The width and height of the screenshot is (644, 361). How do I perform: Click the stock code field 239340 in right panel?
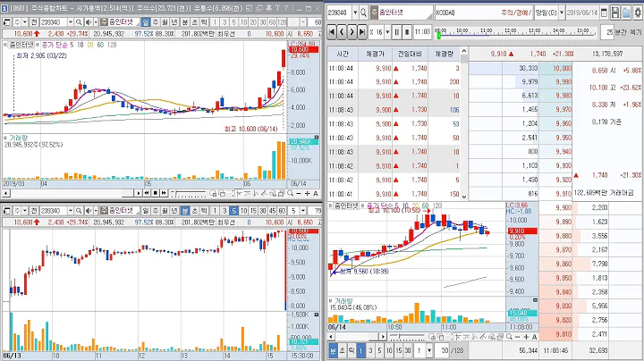[339, 13]
